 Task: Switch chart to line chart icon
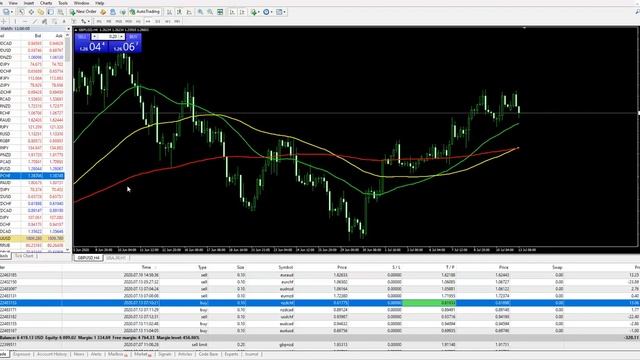point(189,12)
